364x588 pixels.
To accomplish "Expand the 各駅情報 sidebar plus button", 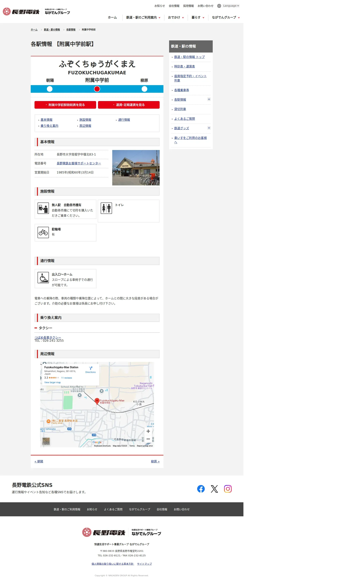I will click(x=209, y=99).
